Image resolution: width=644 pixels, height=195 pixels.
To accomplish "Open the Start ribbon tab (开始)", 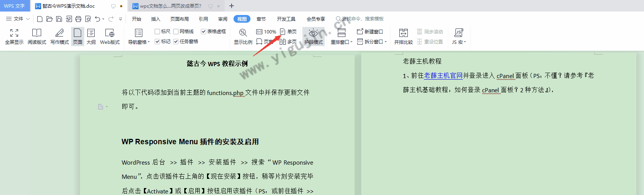I will pyautogui.click(x=137, y=19).
